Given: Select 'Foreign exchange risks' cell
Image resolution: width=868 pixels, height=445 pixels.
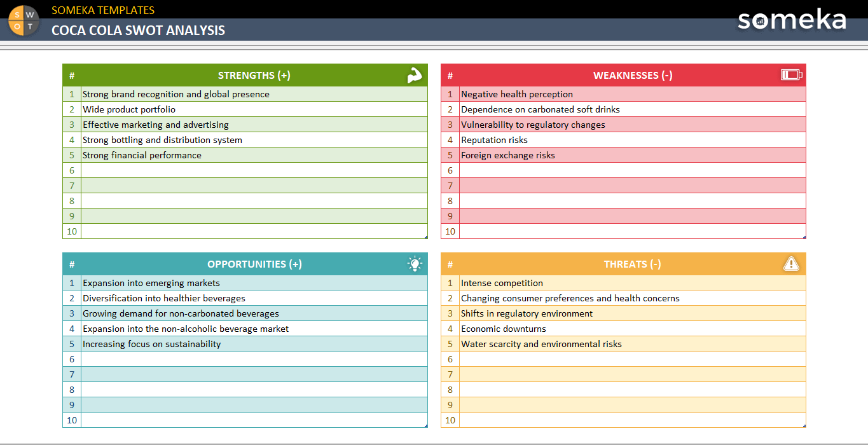Looking at the screenshot, I should 633,155.
